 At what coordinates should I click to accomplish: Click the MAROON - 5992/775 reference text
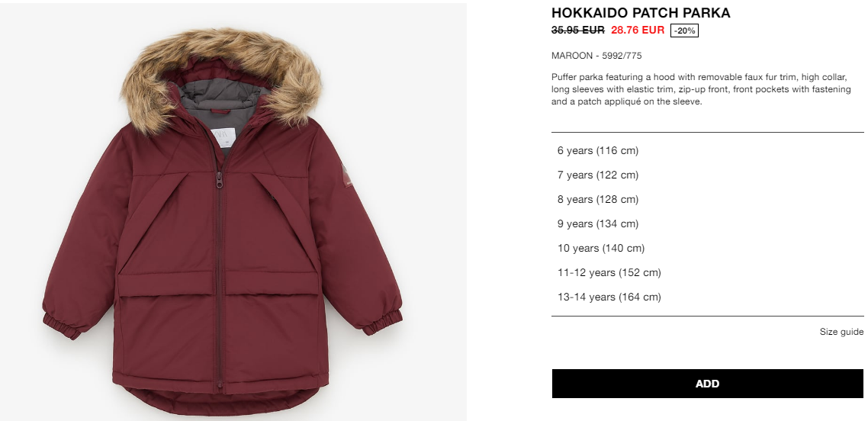click(x=596, y=56)
